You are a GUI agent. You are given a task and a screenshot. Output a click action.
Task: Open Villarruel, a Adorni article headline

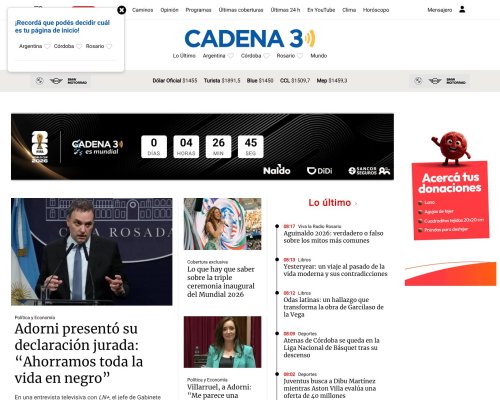pyautogui.click(x=219, y=391)
